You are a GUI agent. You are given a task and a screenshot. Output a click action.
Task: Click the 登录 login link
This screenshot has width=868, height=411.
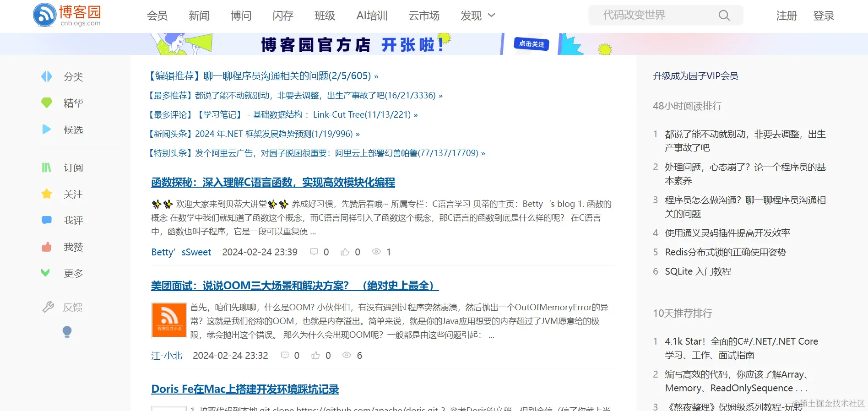tap(824, 16)
